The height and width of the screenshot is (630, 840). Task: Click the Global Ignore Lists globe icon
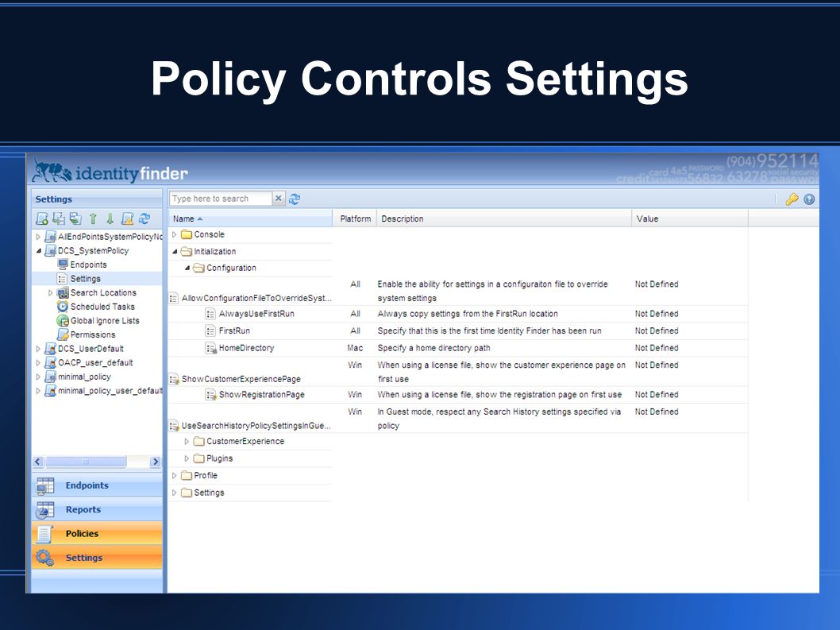(63, 320)
